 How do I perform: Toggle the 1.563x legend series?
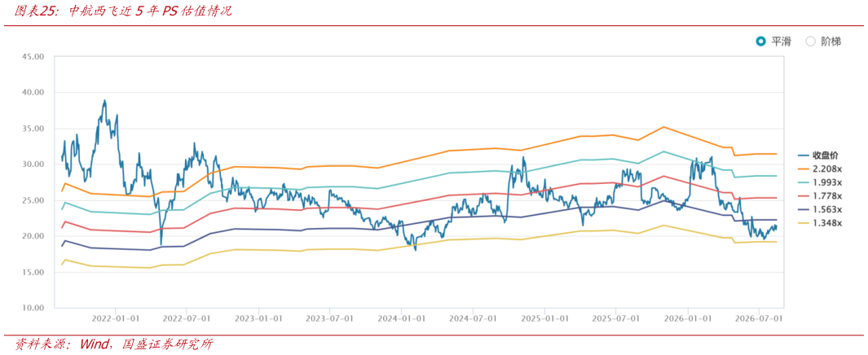point(820,209)
